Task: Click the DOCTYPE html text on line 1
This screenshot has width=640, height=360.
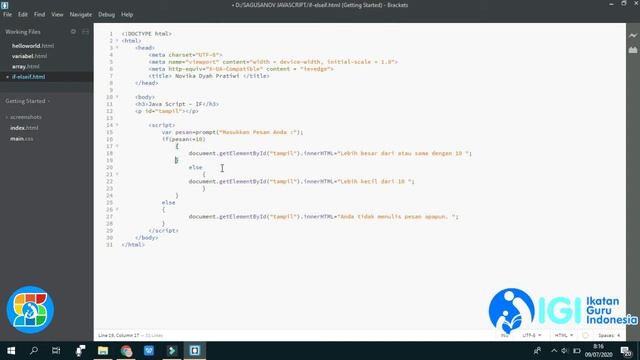Action: click(147, 33)
